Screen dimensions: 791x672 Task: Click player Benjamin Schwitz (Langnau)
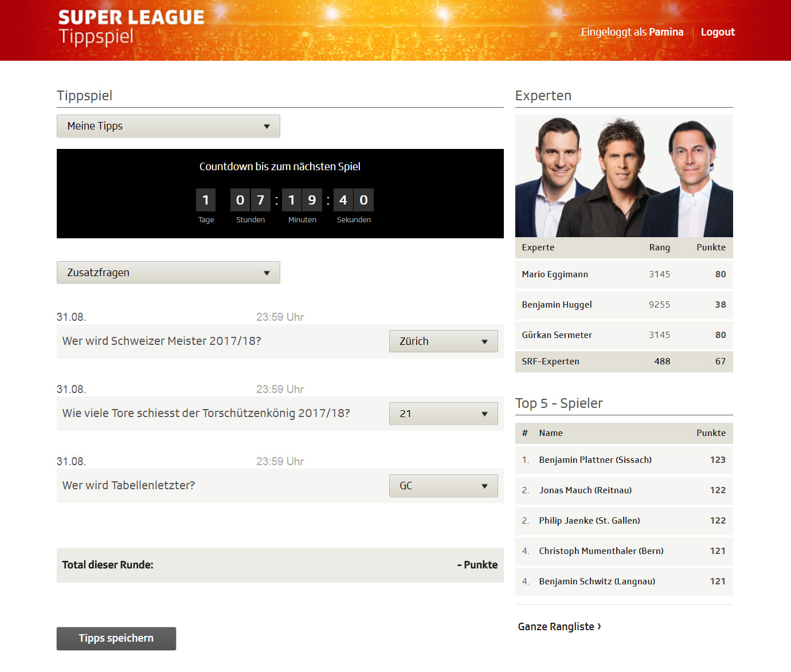(597, 581)
